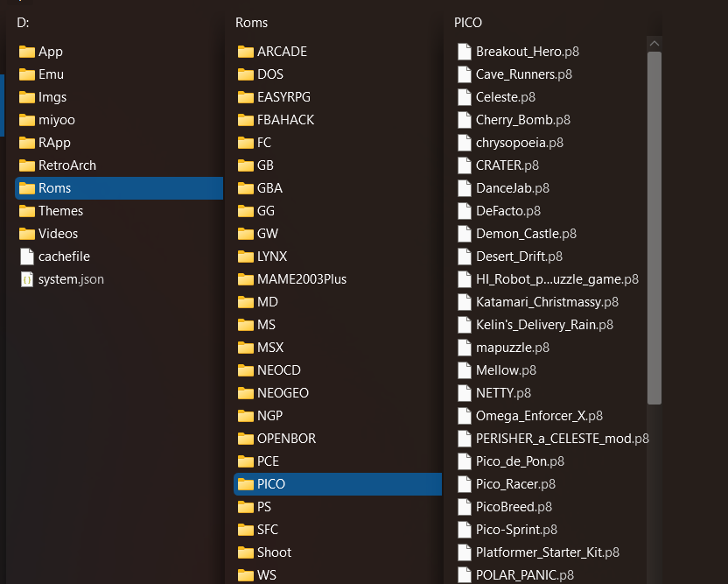The height and width of the screenshot is (584, 728).
Task: Select Pico_de_Pon.p8 file name
Action: point(520,461)
